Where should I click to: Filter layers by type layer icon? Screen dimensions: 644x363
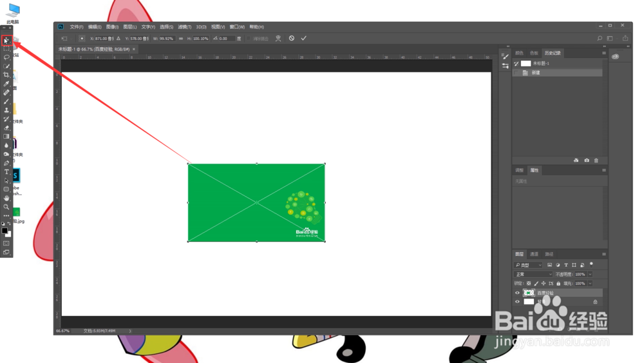566,265
